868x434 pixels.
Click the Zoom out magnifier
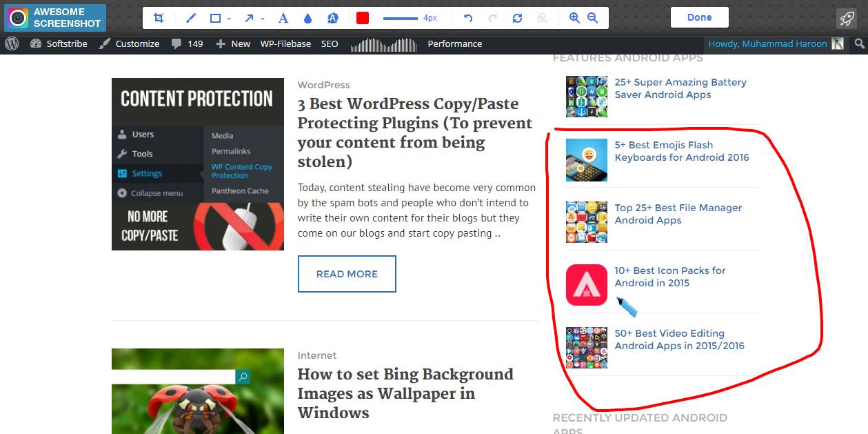592,18
